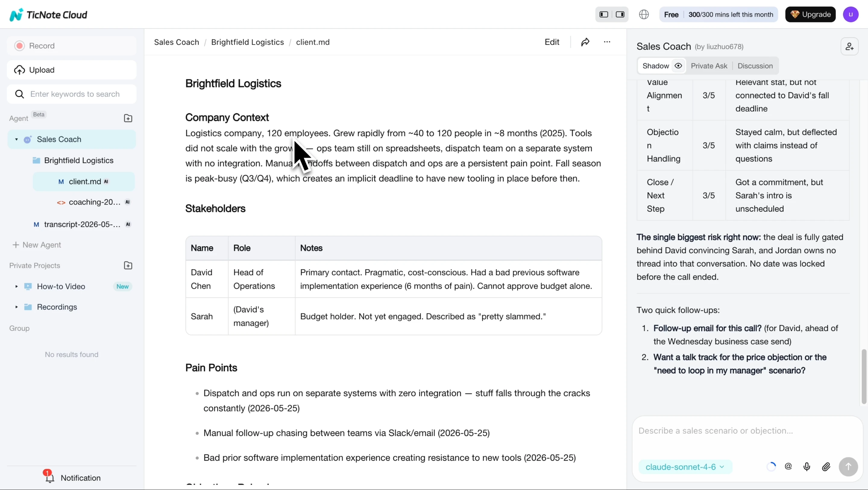
Task: Open Notification panel
Action: pyautogui.click(x=72, y=478)
